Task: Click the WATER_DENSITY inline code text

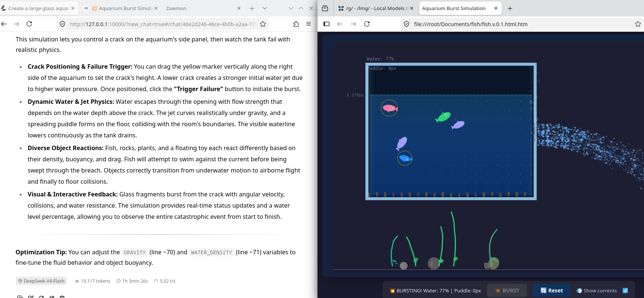Action: 212,252
